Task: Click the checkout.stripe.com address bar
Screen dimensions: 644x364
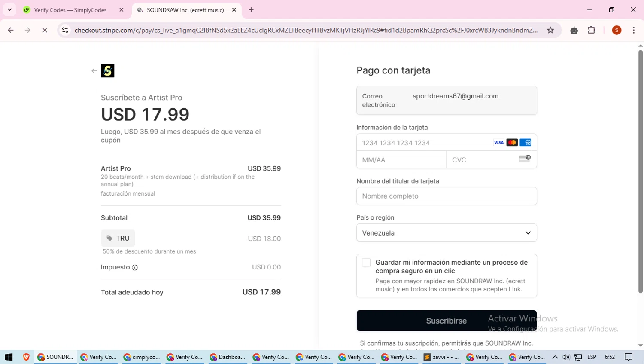Action: (x=306, y=30)
